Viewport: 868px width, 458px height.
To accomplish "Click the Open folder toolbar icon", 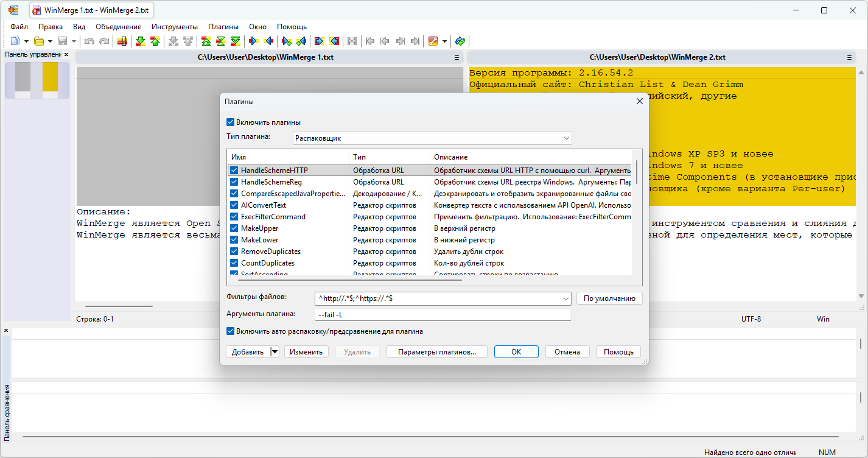I will click(x=39, y=41).
